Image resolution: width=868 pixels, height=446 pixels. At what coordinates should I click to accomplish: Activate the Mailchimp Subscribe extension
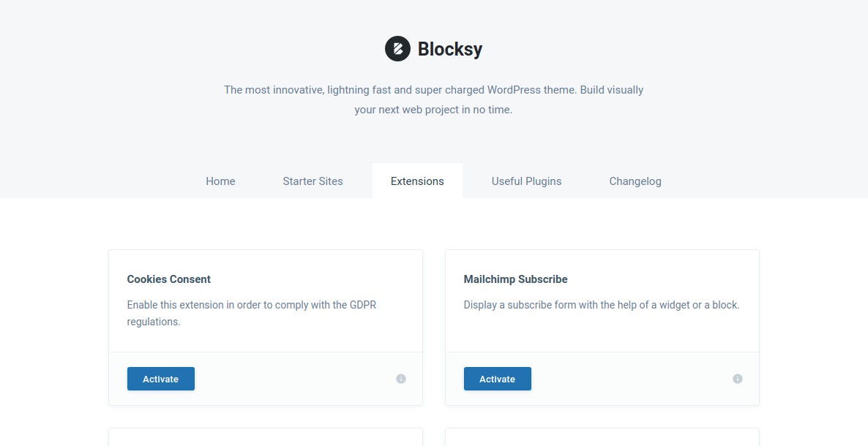497,379
